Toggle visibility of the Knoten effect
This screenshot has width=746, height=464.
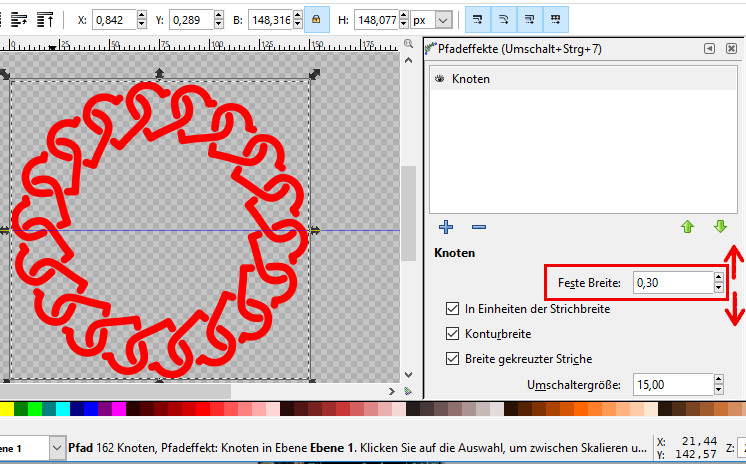440,79
